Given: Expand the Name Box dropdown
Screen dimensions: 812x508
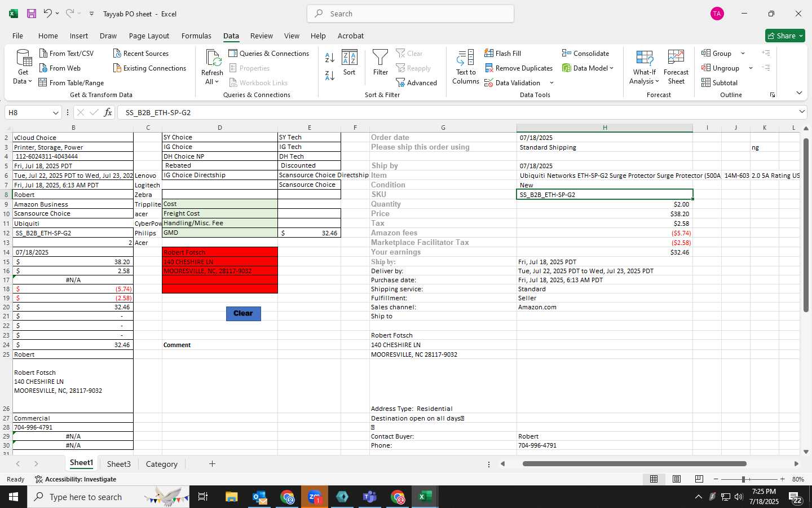Looking at the screenshot, I should click(55, 112).
